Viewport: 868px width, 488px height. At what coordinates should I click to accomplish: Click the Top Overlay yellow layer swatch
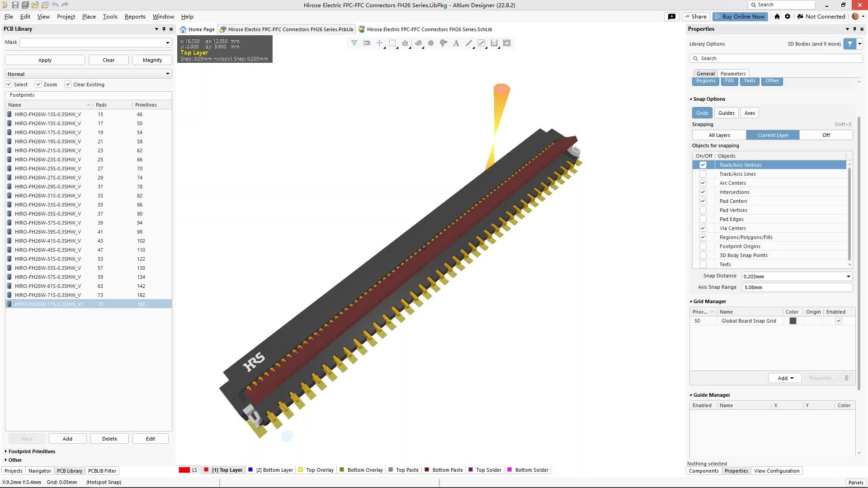(x=301, y=470)
